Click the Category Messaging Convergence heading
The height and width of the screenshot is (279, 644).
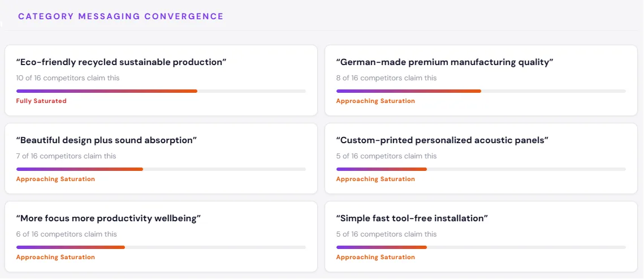coord(121,16)
